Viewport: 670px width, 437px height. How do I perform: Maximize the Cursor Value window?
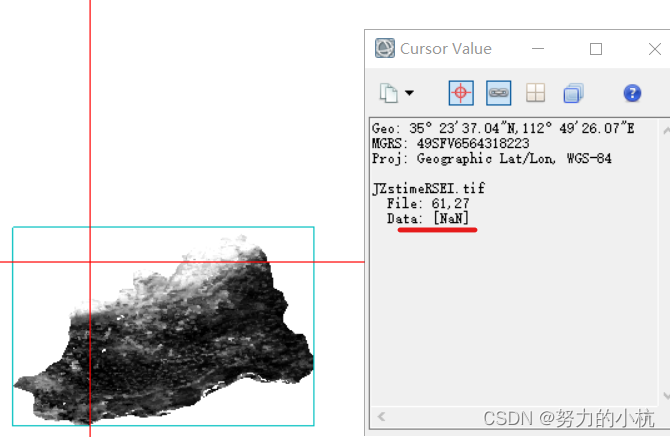pos(596,49)
